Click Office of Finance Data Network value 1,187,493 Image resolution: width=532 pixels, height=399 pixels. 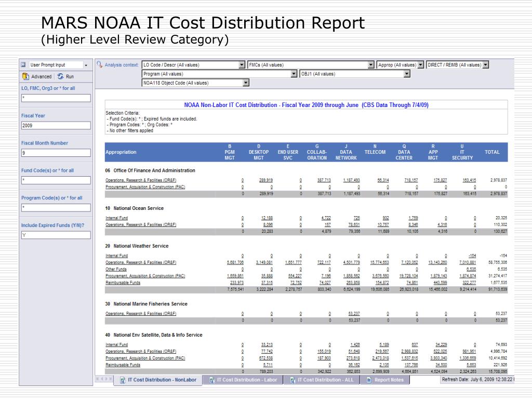(x=352, y=180)
